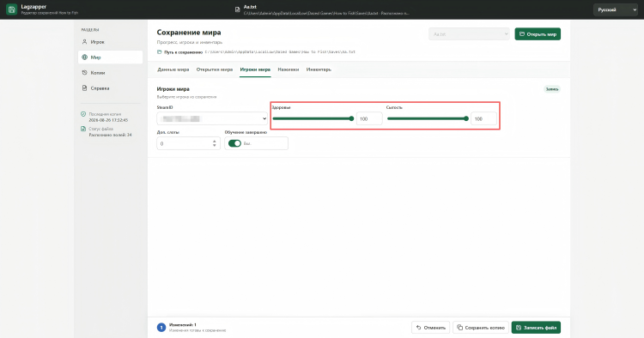Open the Aa.txt save file dropdown

469,34
